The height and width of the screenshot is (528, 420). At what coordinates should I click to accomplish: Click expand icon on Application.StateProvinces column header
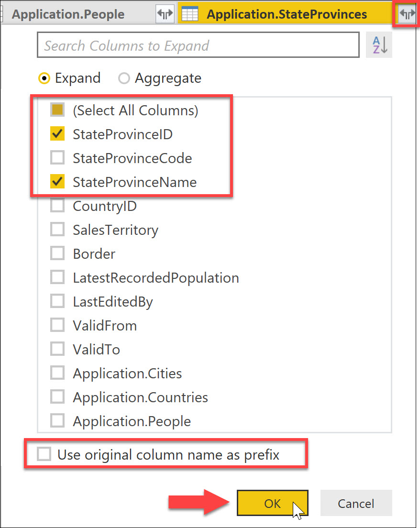pos(407,14)
